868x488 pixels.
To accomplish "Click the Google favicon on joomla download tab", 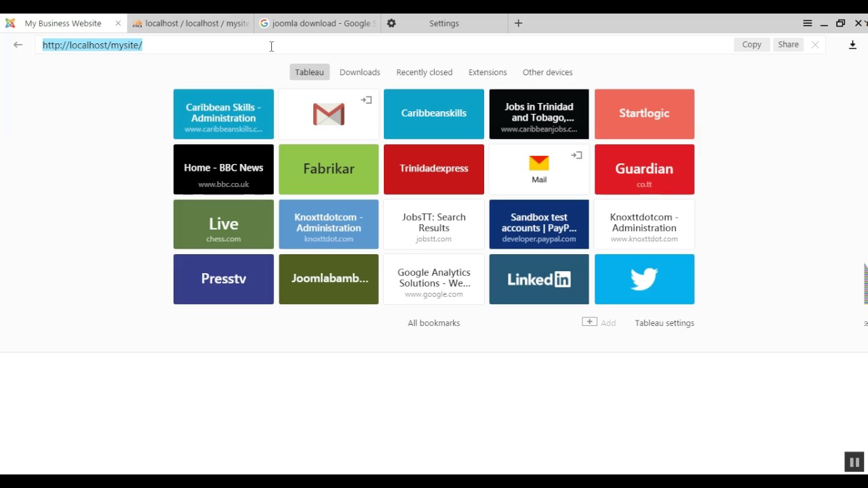I will point(264,23).
